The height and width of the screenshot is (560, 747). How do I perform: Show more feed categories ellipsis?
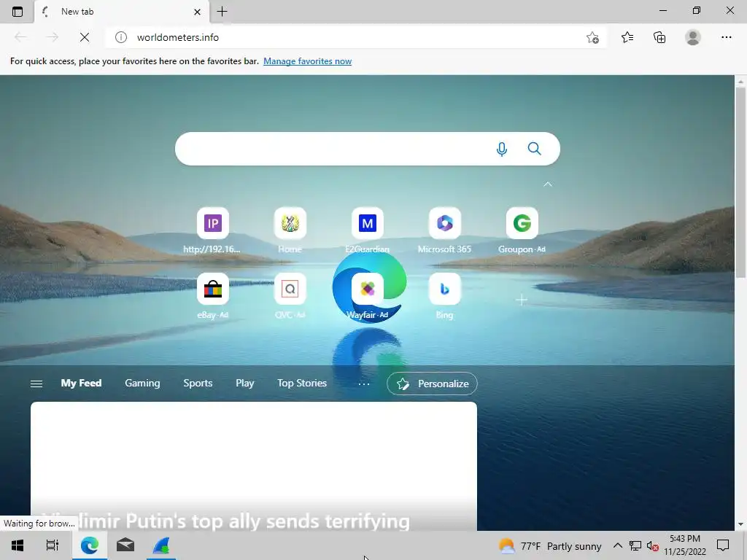[364, 384]
